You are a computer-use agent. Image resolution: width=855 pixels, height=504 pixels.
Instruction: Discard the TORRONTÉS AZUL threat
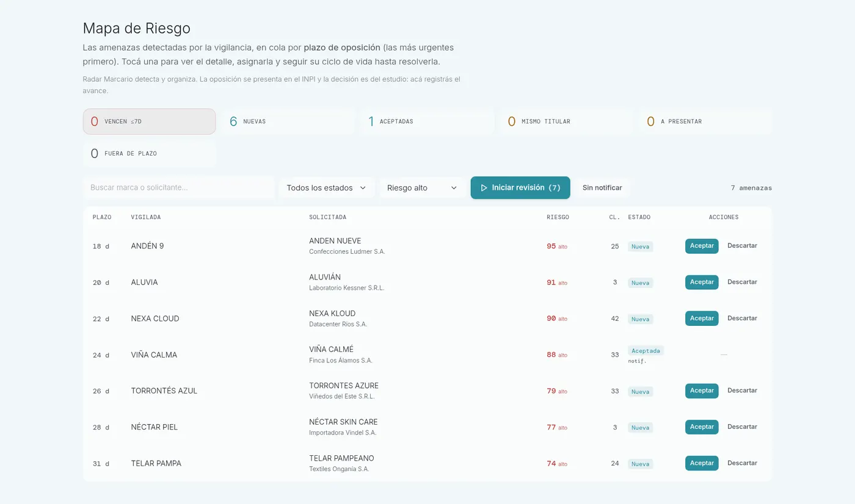click(742, 391)
